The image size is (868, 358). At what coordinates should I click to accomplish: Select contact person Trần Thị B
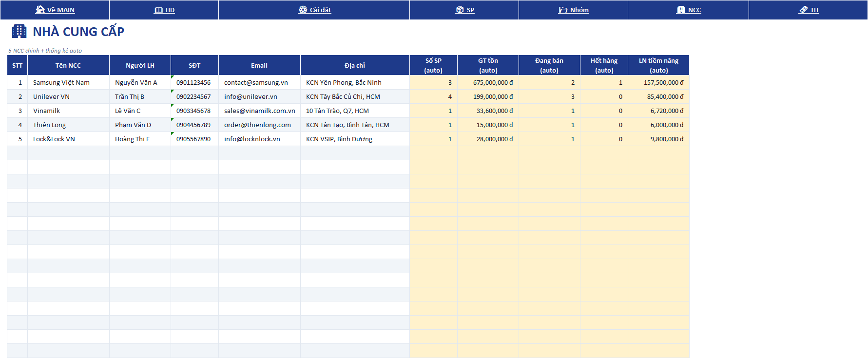[x=140, y=96]
